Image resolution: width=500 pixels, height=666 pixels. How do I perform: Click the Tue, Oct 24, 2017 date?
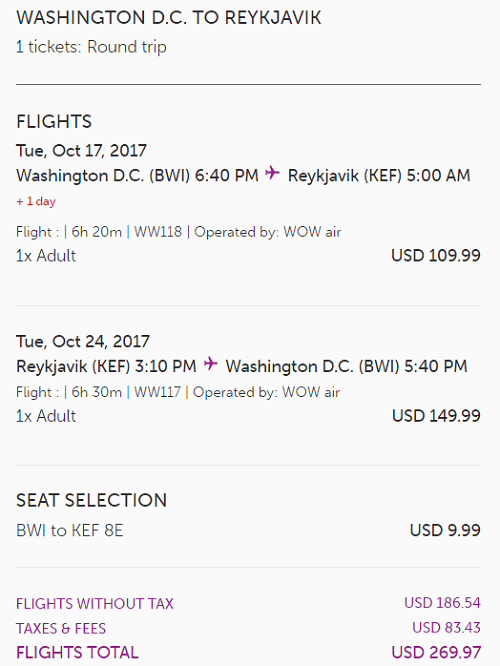click(x=83, y=341)
